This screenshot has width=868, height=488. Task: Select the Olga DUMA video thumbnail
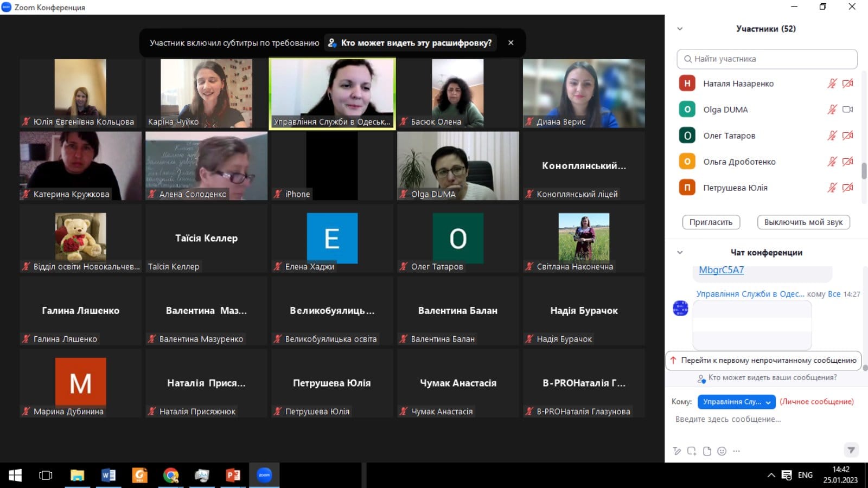(458, 166)
